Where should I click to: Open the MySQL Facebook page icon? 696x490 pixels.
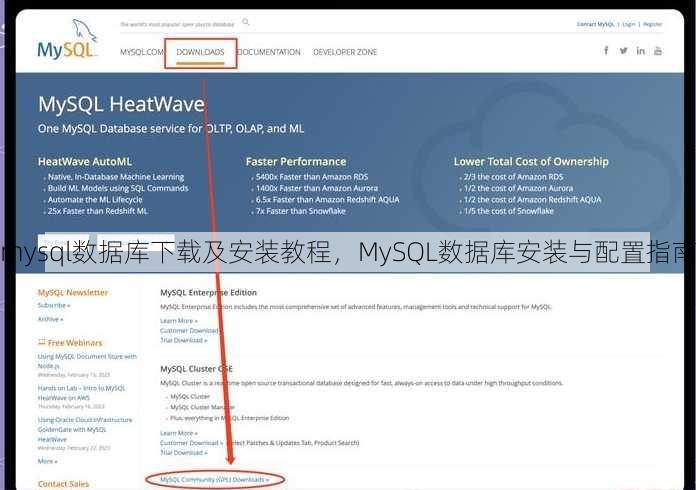(x=606, y=51)
